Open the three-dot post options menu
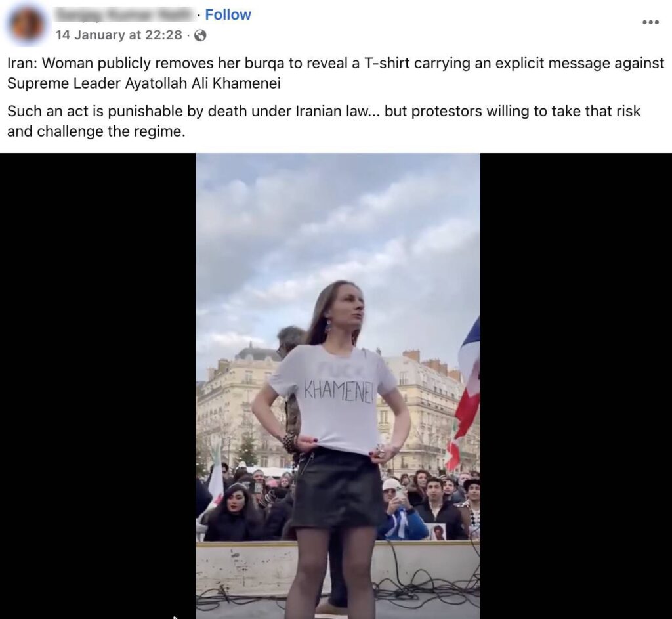Screen dimensions: 672x619 [650, 22]
